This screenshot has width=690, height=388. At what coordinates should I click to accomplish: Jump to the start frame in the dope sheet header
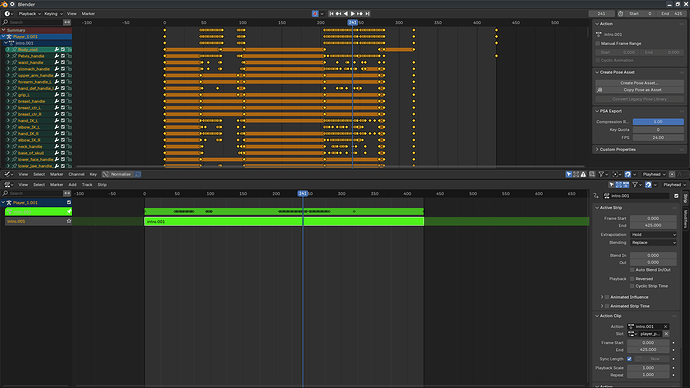click(331, 14)
